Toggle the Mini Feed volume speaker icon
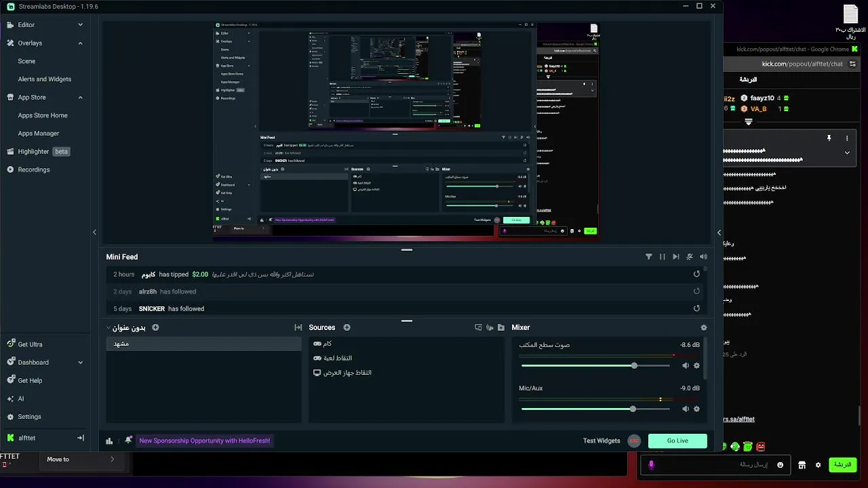This screenshot has height=488, width=868. (703, 257)
